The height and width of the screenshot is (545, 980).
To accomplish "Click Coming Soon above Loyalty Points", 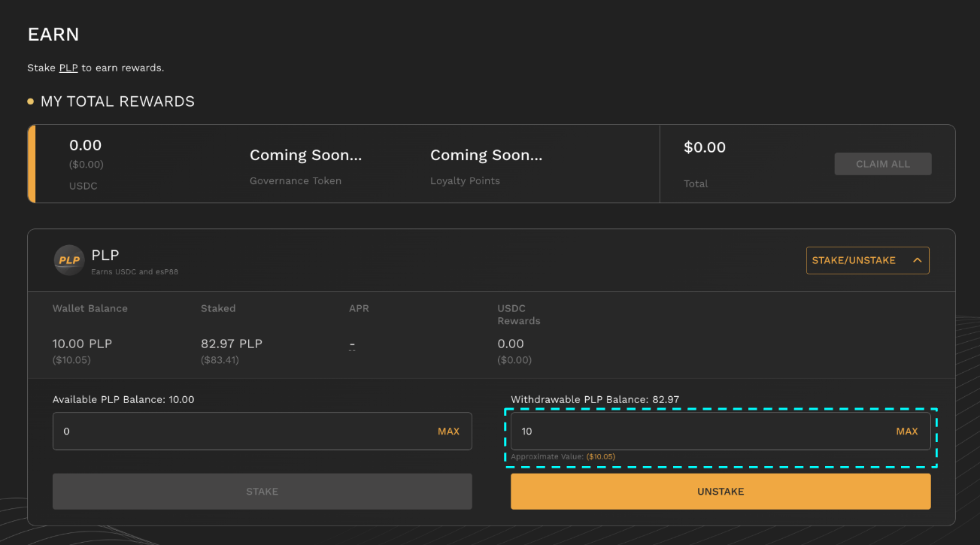I will pyautogui.click(x=486, y=156).
